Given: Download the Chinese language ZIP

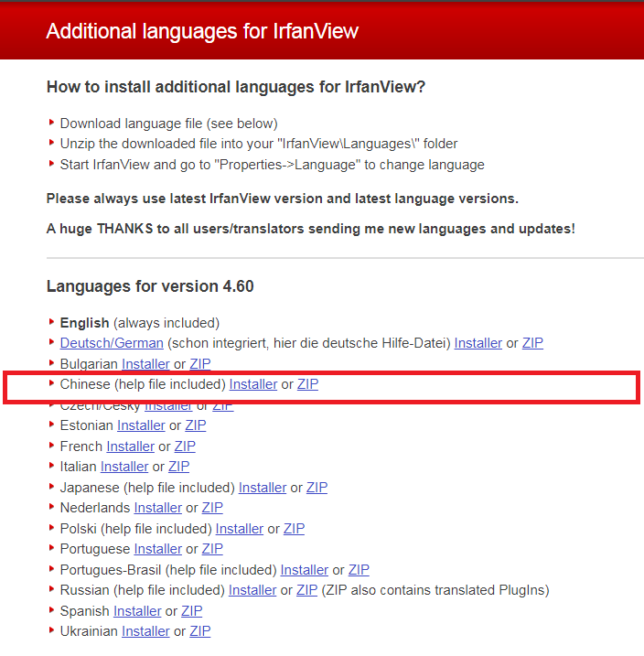Looking at the screenshot, I should tap(307, 384).
